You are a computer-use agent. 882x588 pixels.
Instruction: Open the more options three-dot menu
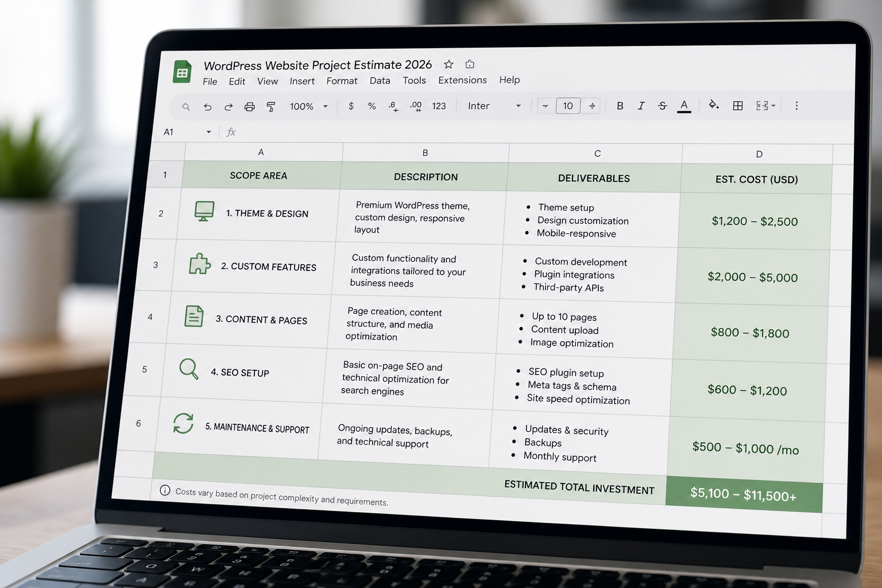click(796, 106)
